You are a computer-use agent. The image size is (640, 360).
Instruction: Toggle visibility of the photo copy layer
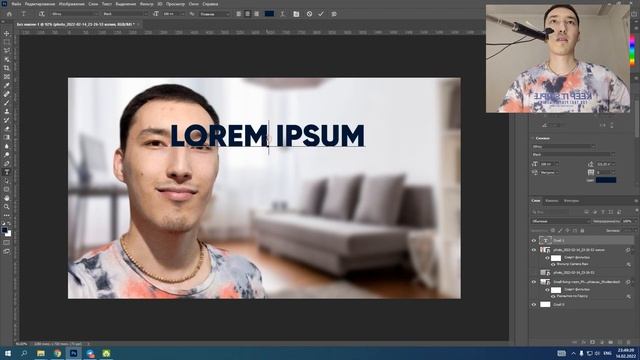533,250
